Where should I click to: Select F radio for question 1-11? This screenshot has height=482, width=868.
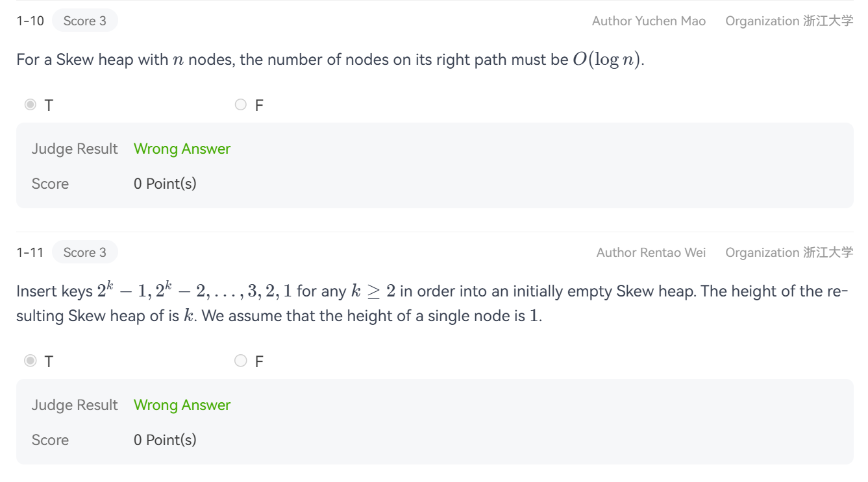pos(241,361)
